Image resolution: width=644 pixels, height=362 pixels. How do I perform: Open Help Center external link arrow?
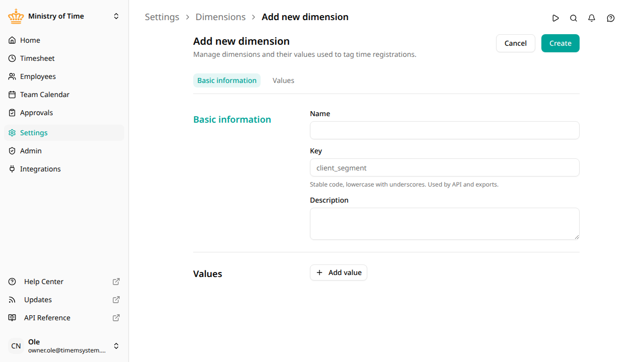tap(116, 282)
